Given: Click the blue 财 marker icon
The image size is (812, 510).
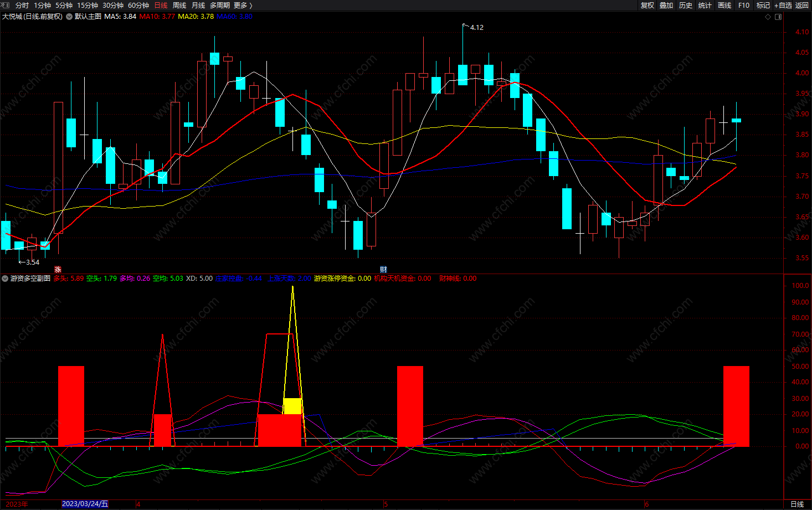Looking at the screenshot, I should pos(383,270).
